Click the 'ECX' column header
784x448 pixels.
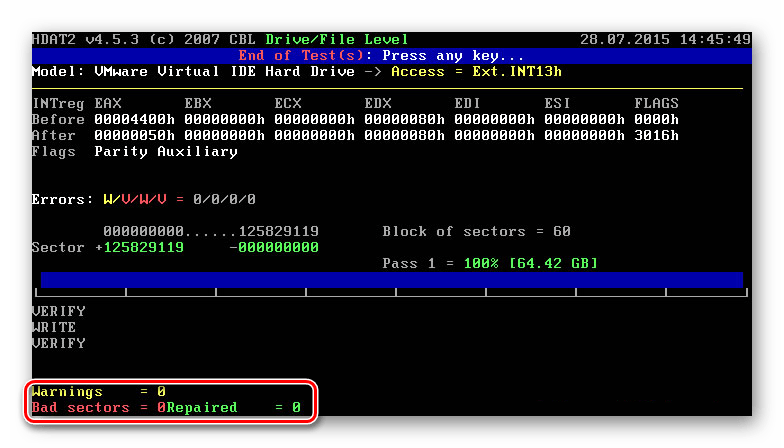288,104
